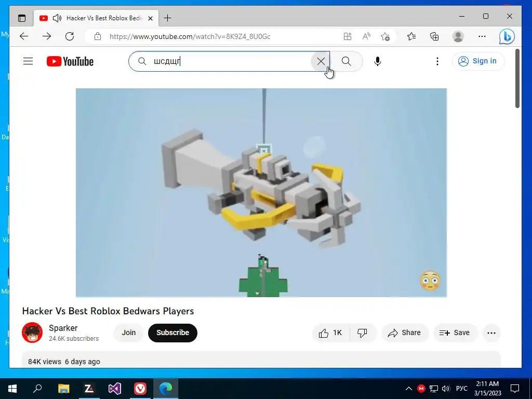Open the red M tray icon
The image size is (532, 399).
tap(421, 389)
